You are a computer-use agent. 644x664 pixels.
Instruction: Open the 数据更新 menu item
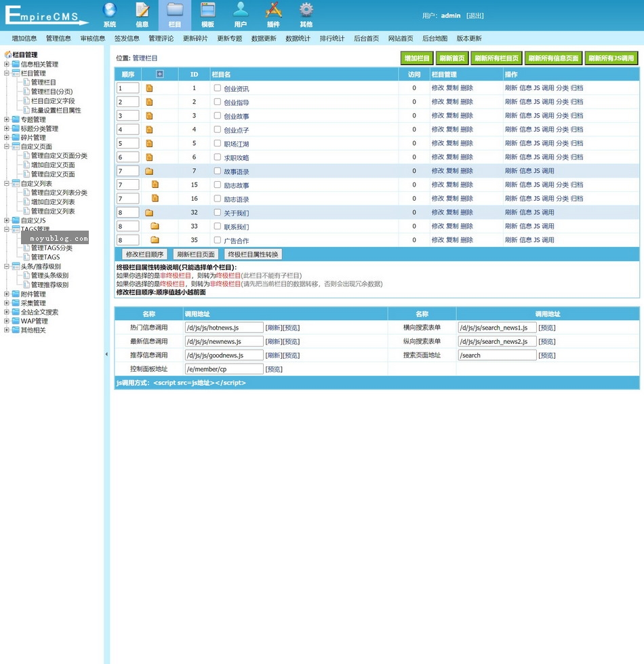point(264,39)
